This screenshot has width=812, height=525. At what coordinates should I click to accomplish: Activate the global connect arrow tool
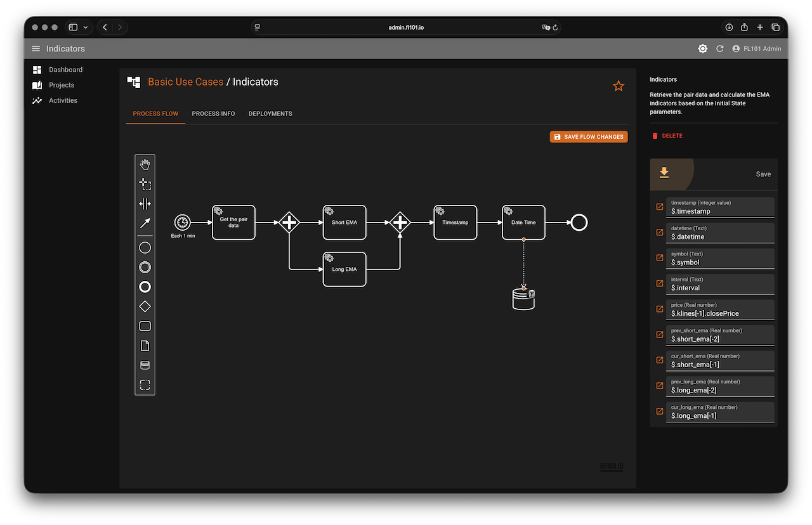coord(145,223)
